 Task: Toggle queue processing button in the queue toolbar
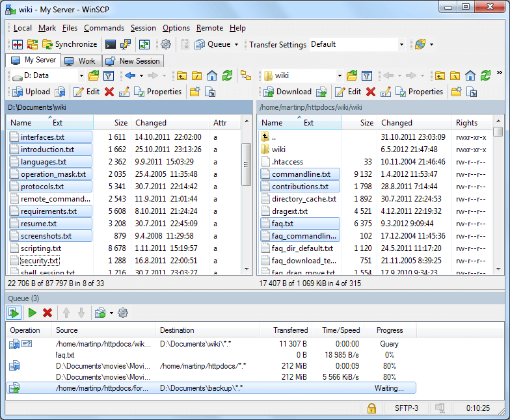14,313
